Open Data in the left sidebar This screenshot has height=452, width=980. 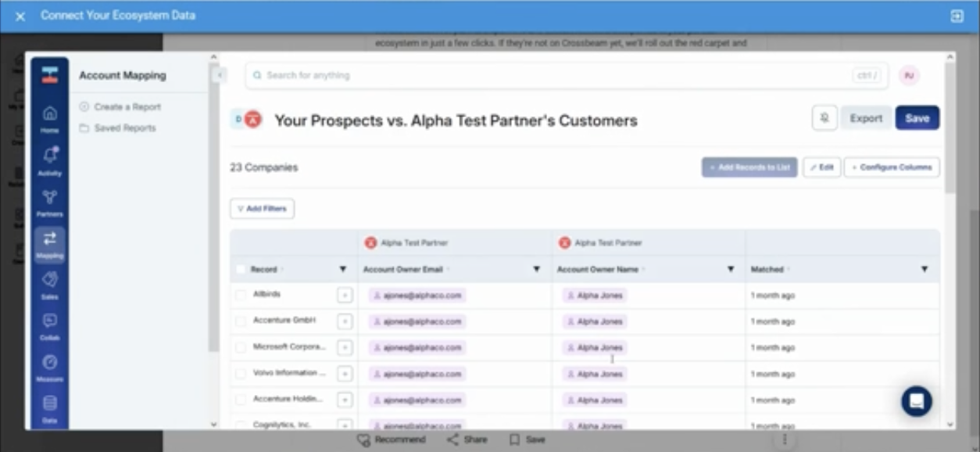pyautogui.click(x=49, y=408)
